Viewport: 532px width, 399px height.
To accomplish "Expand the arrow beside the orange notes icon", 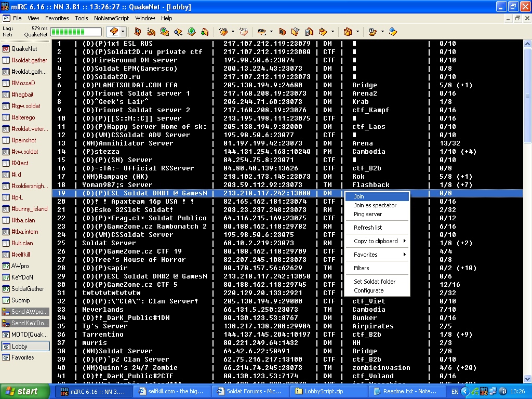I will 233,32.
